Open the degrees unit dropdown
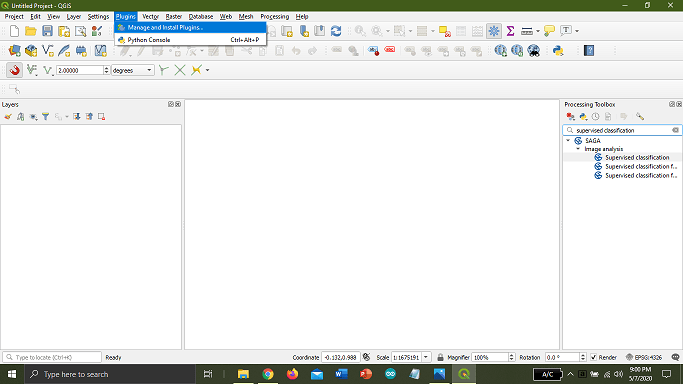This screenshot has width=683, height=384. (x=132, y=70)
